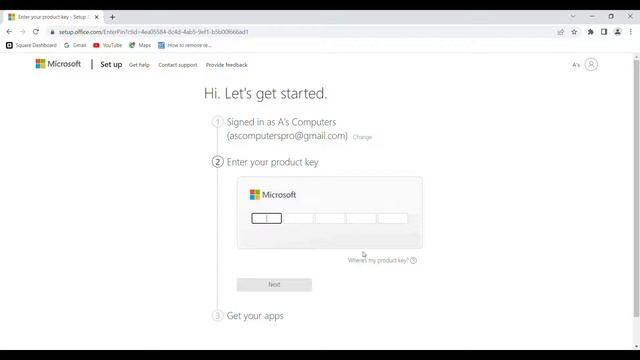Click the third product key box

[330, 218]
